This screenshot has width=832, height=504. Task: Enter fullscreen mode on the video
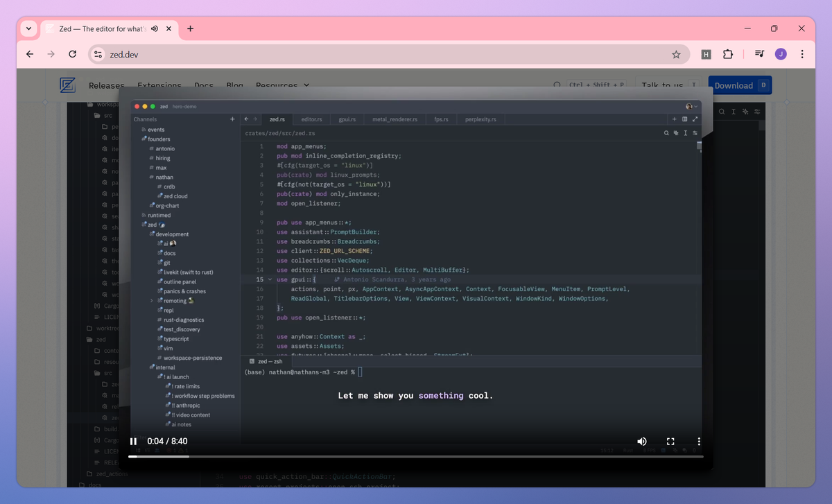(670, 441)
